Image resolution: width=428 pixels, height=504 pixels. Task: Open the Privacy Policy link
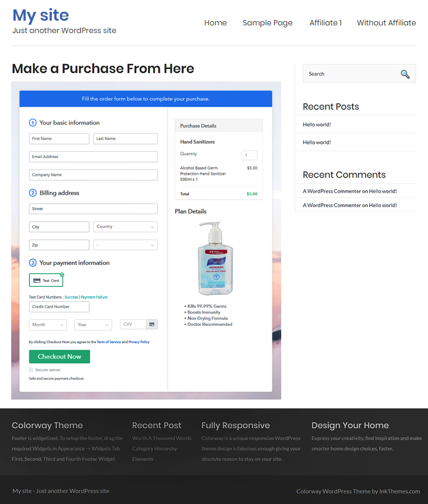tap(139, 342)
